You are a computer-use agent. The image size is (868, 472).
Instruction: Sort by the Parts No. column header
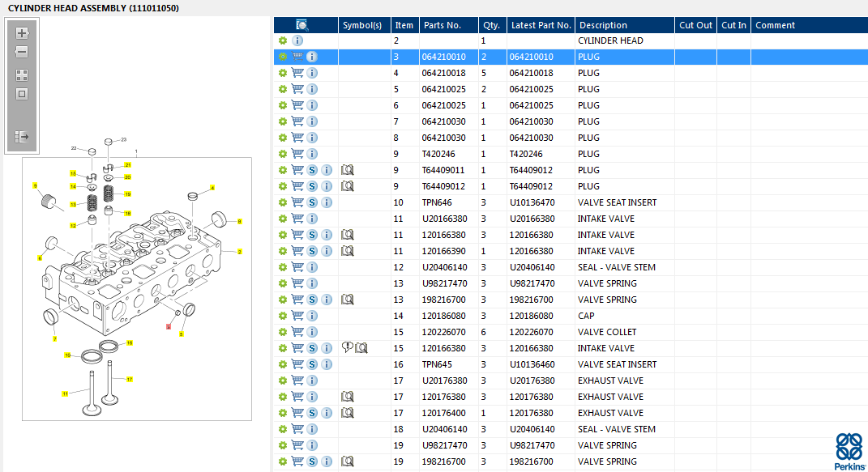pyautogui.click(x=448, y=25)
